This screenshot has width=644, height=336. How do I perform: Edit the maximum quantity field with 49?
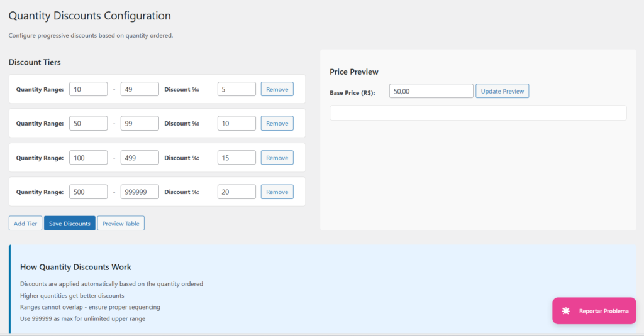pyautogui.click(x=139, y=89)
